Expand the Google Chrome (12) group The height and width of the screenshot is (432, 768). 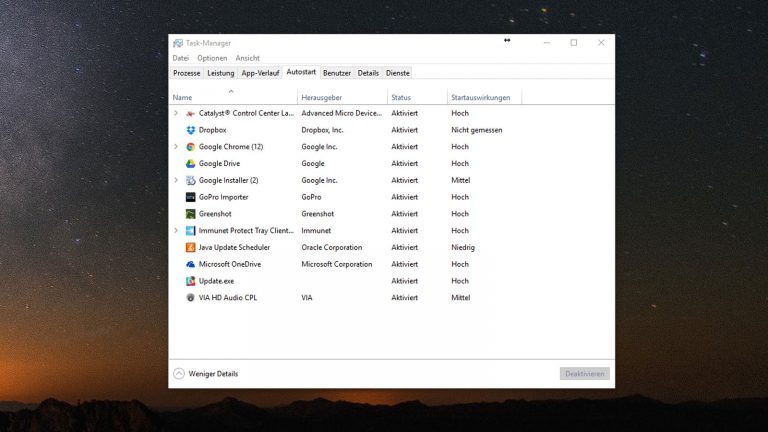[176, 147]
